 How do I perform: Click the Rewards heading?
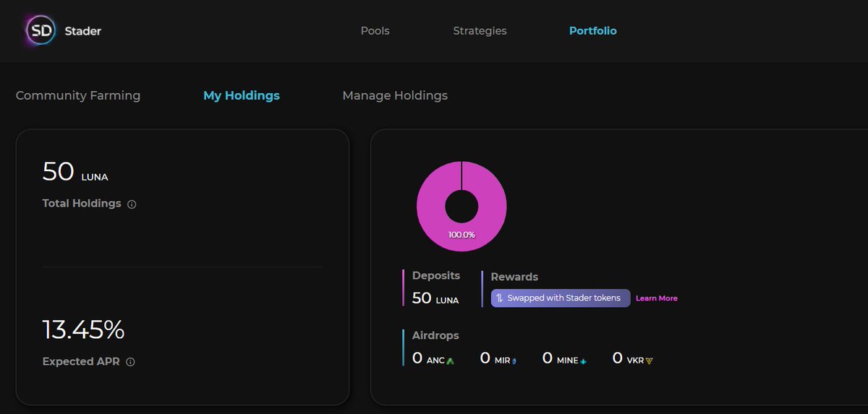pos(514,277)
